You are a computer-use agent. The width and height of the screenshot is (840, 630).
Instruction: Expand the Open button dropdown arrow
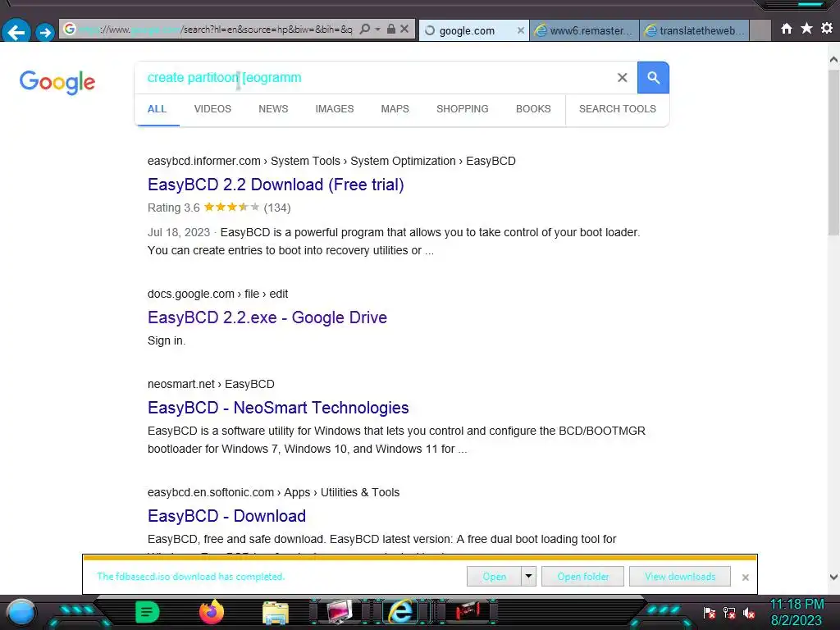pyautogui.click(x=529, y=577)
